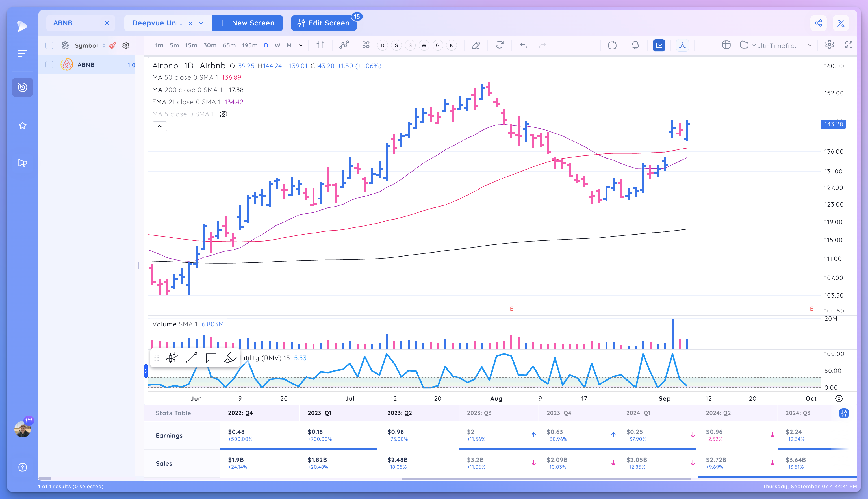The width and height of the screenshot is (868, 499).
Task: Select the ABNB watchlist row
Action: coord(87,65)
